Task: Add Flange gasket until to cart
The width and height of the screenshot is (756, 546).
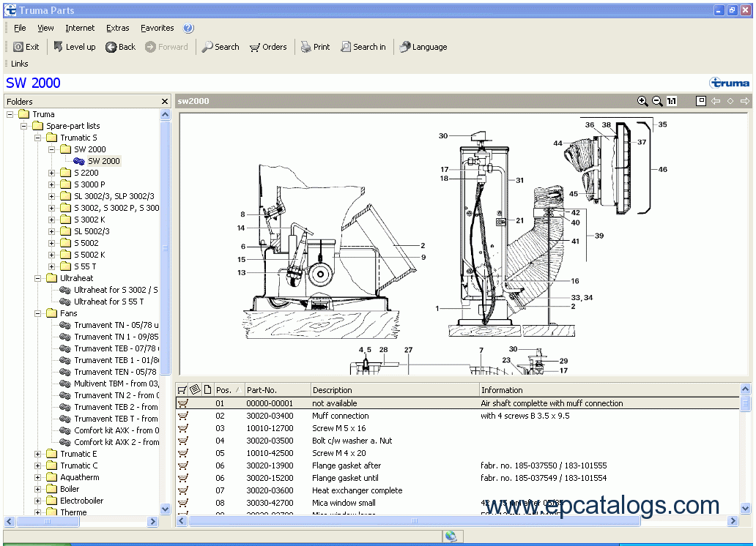Action: point(182,479)
